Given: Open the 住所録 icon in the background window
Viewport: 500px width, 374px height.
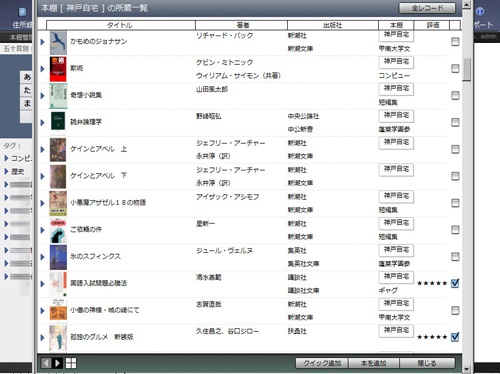Looking at the screenshot, I should coord(22,12).
